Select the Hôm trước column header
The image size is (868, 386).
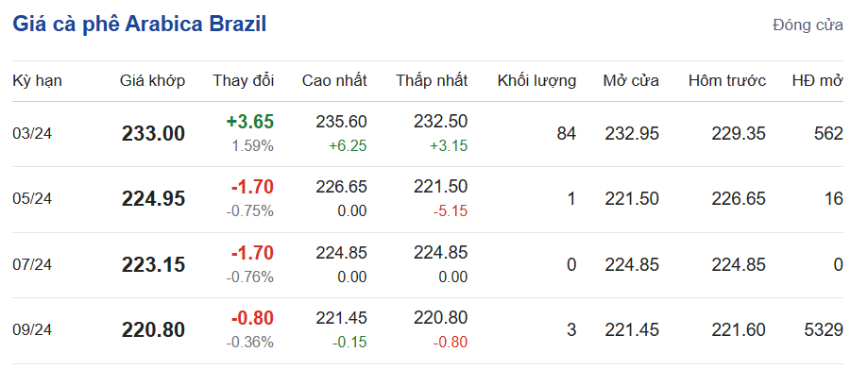726,80
